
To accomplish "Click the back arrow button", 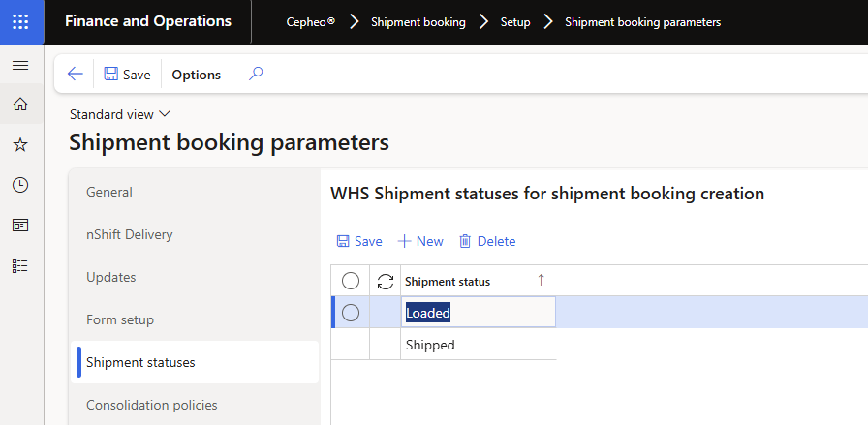I will (76, 75).
